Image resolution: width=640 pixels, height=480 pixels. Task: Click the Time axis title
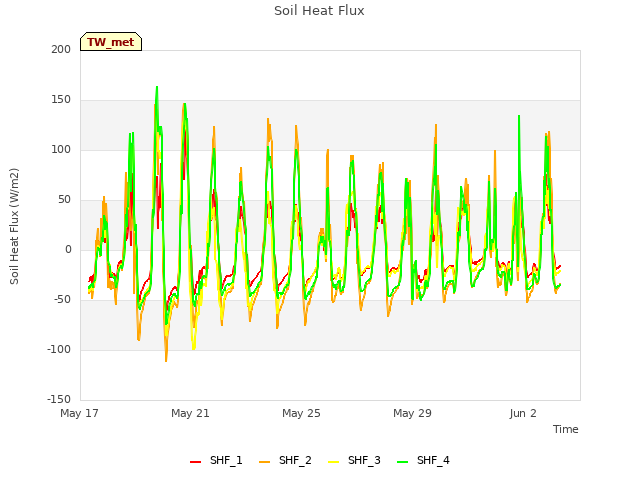[x=566, y=429]
